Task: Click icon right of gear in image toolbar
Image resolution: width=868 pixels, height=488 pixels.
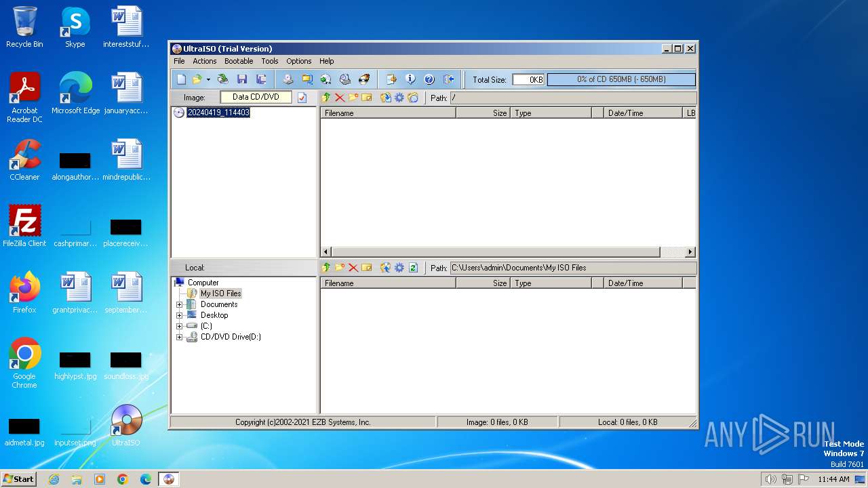Action: pos(412,98)
